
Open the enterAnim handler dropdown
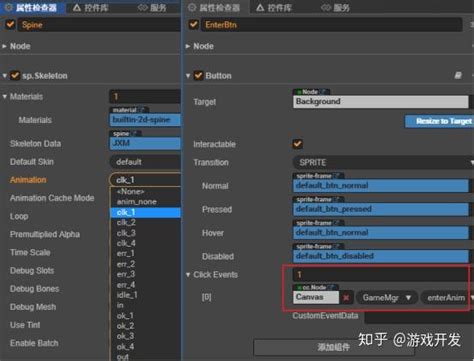pyautogui.click(x=447, y=297)
